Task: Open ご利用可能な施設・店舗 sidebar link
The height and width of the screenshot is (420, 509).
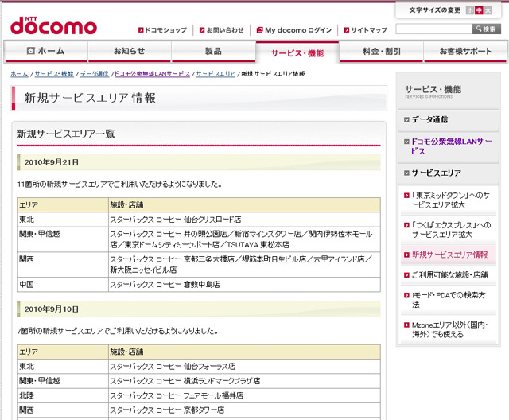Action: point(449,275)
